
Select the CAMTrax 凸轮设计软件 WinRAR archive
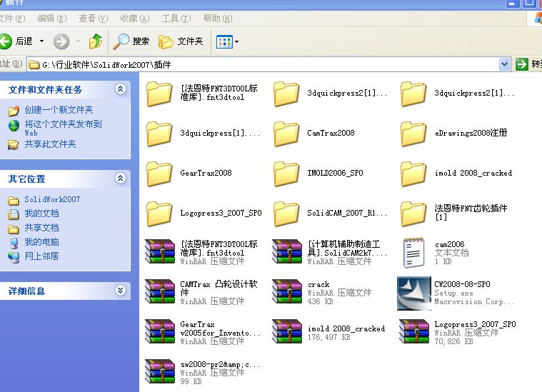pyautogui.click(x=160, y=292)
